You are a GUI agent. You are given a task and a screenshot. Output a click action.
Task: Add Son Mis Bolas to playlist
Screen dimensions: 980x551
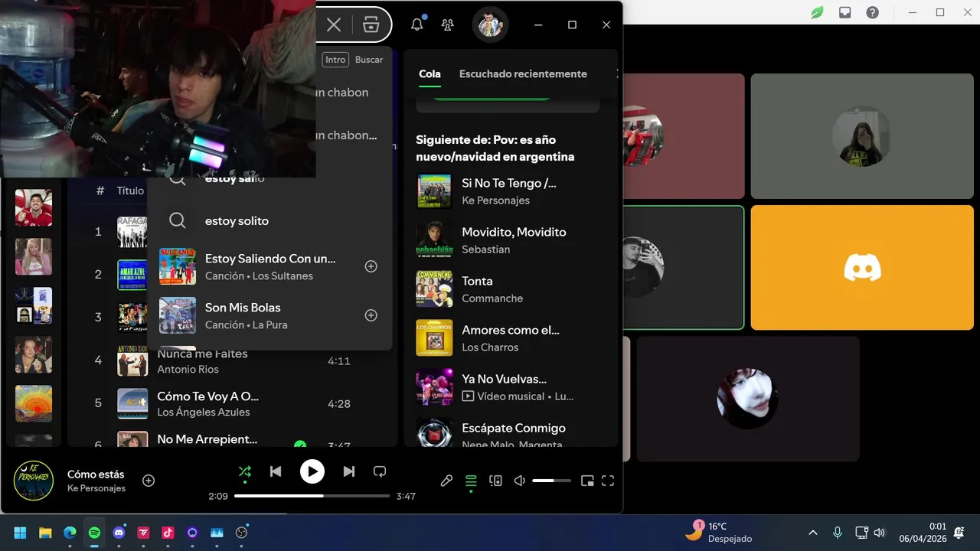pos(371,315)
